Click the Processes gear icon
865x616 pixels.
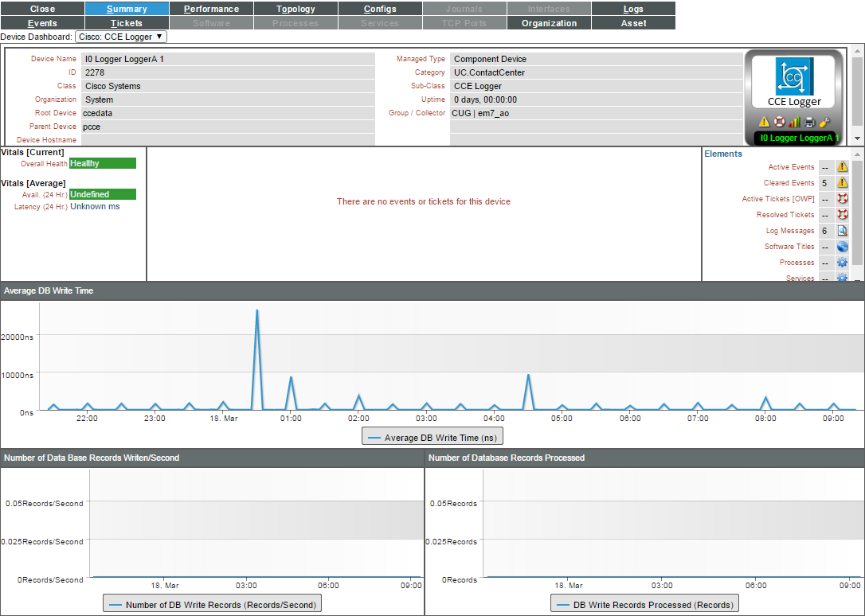click(843, 263)
